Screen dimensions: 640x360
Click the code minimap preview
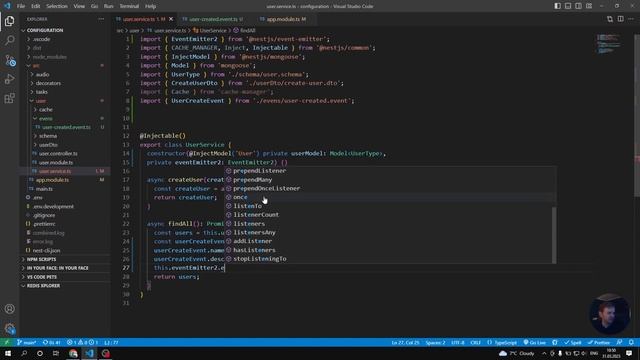[608, 44]
